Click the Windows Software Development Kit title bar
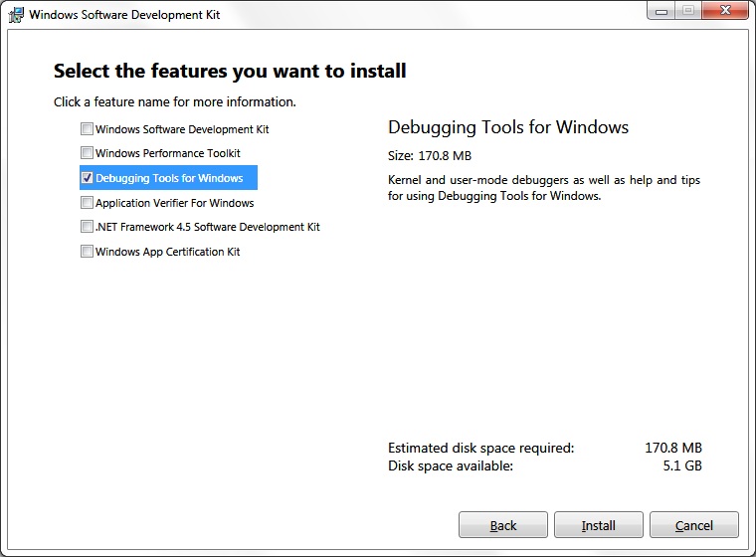Screen dimensions: 756x557 [x=298, y=15]
